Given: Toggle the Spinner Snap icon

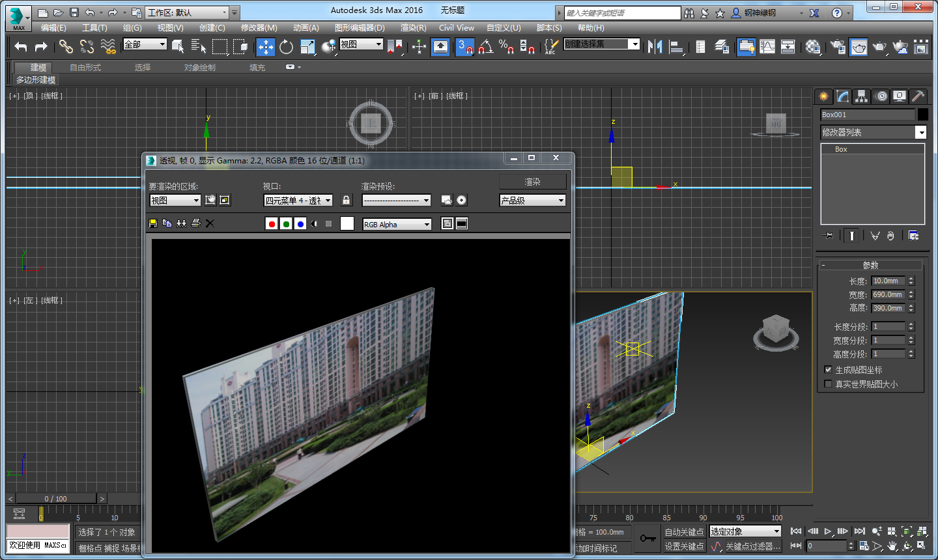Looking at the screenshot, I should pyautogui.click(x=528, y=46).
